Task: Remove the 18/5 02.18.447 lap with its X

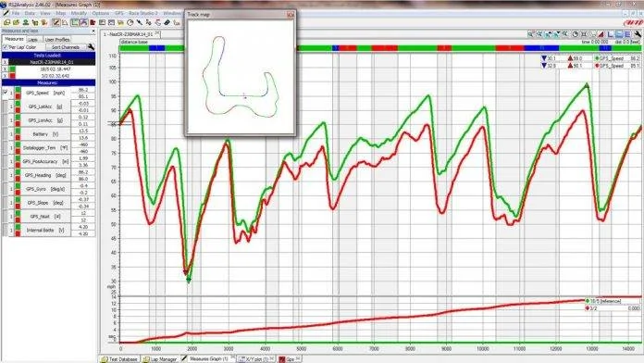Action: click(x=5, y=69)
